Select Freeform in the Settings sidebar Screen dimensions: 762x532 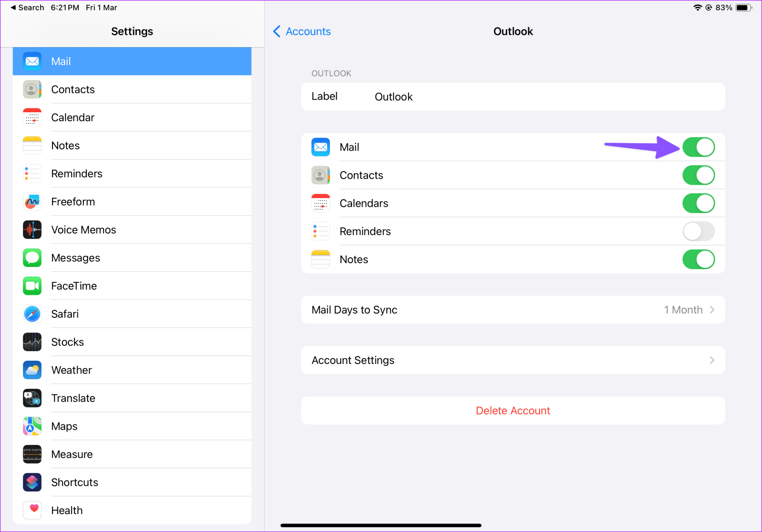pos(73,201)
